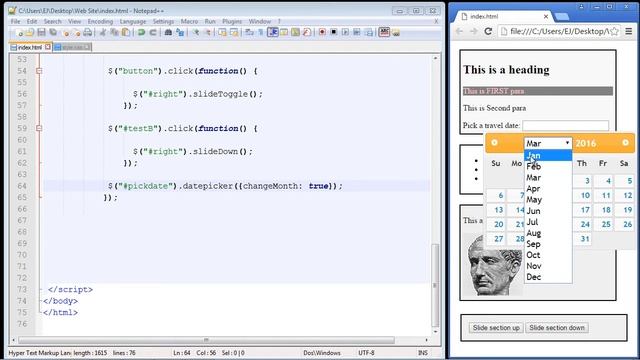
Task: Click the browser address bar
Action: pos(558,31)
